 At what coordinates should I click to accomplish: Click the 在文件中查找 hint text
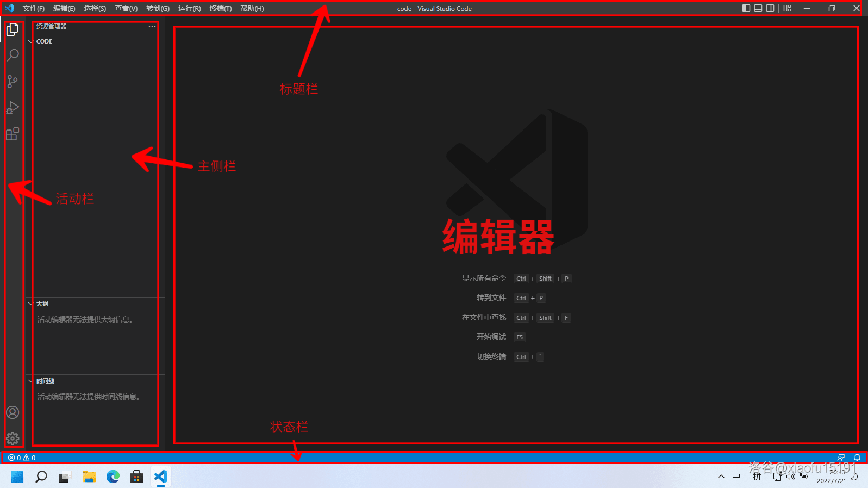tap(484, 317)
